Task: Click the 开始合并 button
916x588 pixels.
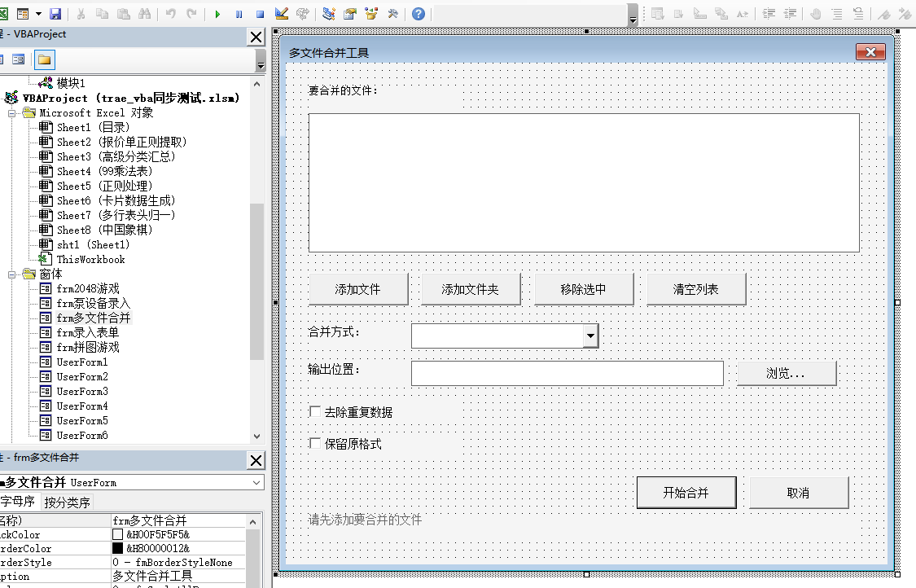Action: (x=686, y=492)
